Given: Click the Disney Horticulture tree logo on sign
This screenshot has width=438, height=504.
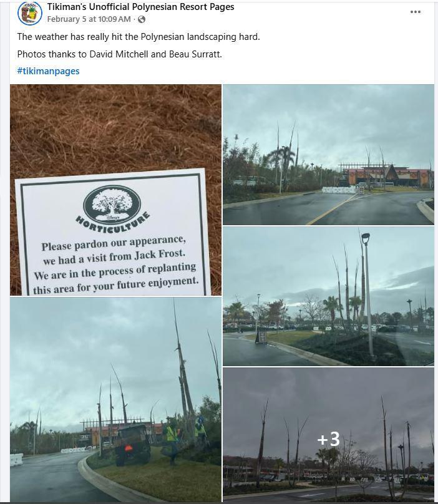Looking at the screenshot, I should (112, 203).
